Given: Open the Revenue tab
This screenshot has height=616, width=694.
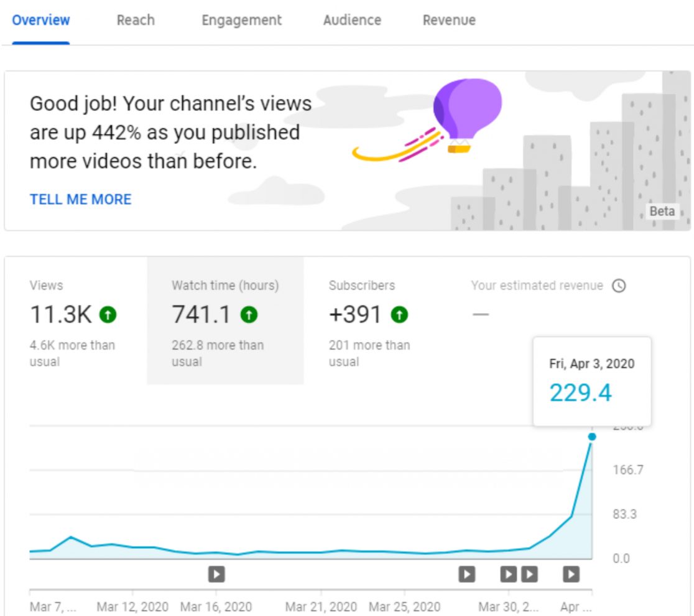Looking at the screenshot, I should 449,20.
